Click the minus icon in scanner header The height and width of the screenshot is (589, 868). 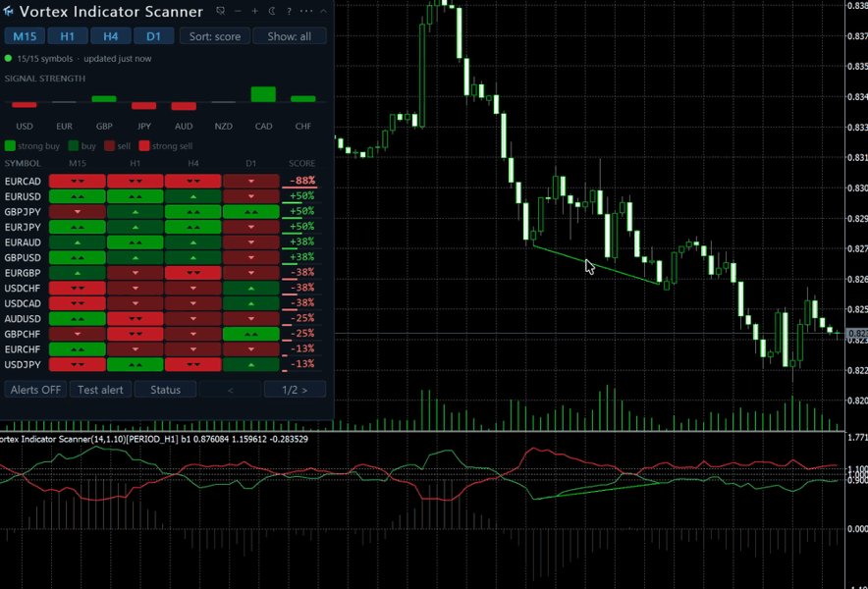pyautogui.click(x=238, y=11)
